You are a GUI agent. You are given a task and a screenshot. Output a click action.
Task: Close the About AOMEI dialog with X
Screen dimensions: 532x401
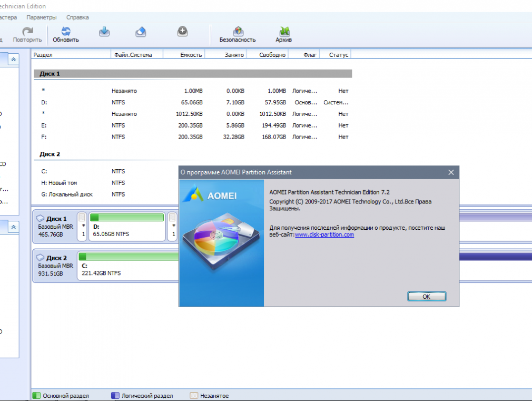click(x=451, y=172)
